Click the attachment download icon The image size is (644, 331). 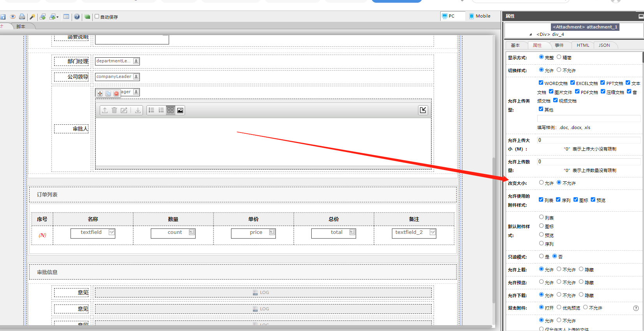point(138,110)
